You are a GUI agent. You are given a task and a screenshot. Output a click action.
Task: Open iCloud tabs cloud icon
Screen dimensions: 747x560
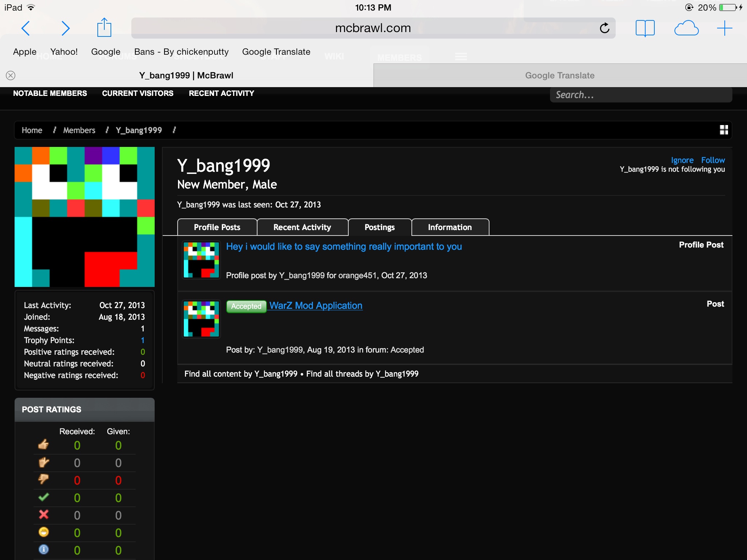click(686, 28)
